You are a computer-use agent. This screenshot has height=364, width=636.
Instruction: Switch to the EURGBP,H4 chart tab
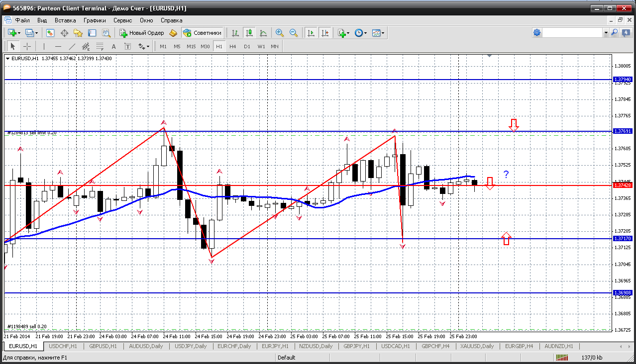point(519,346)
